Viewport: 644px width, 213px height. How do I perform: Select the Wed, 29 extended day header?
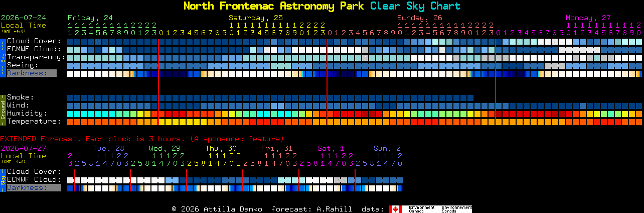coord(165,148)
